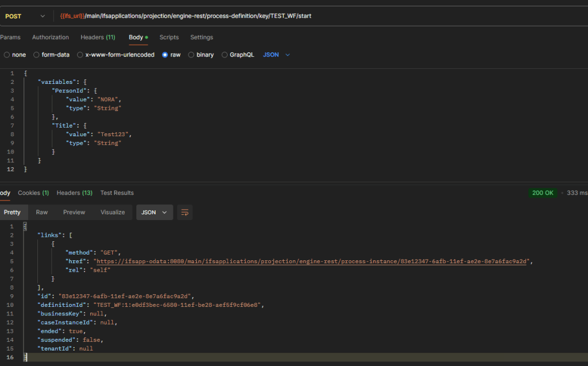Open the request Settings tab

202,37
